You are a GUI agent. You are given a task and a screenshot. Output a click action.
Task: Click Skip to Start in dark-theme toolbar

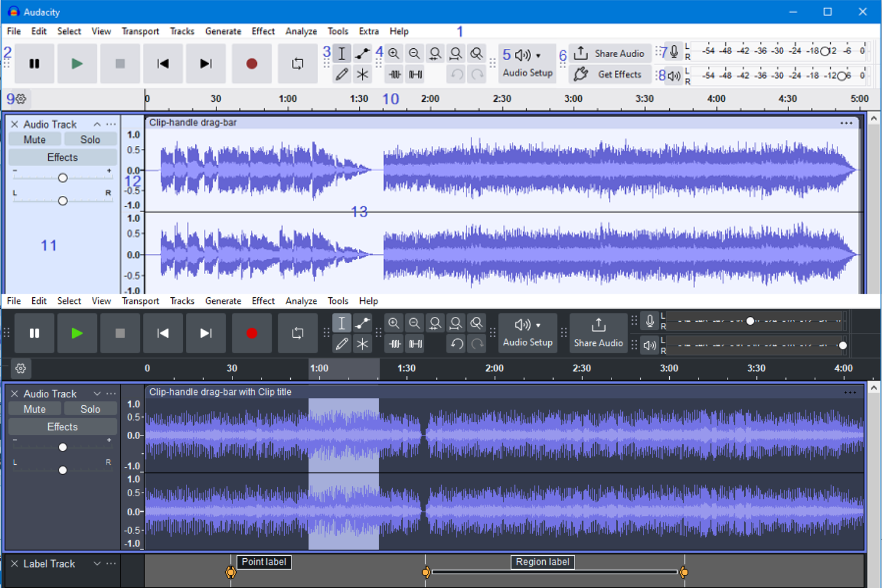163,334
